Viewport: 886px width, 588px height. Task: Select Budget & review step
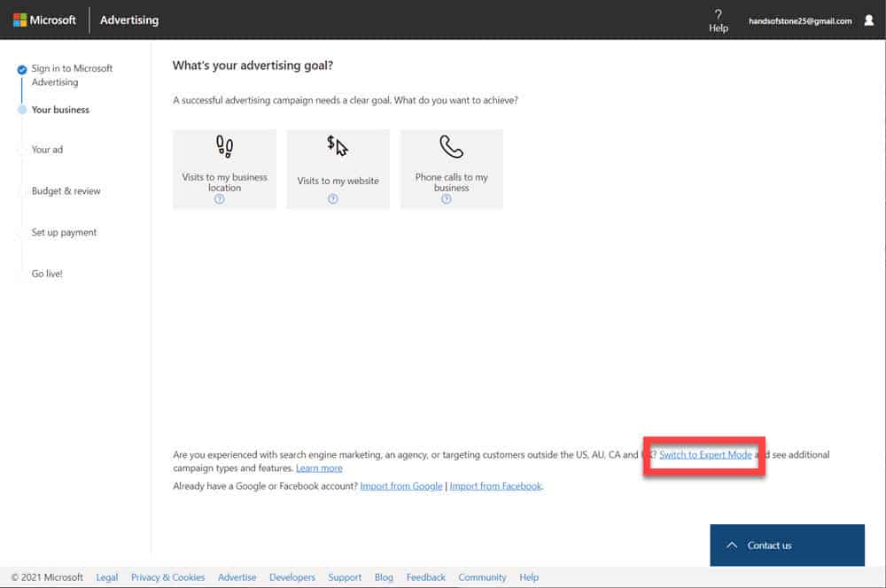click(x=66, y=191)
